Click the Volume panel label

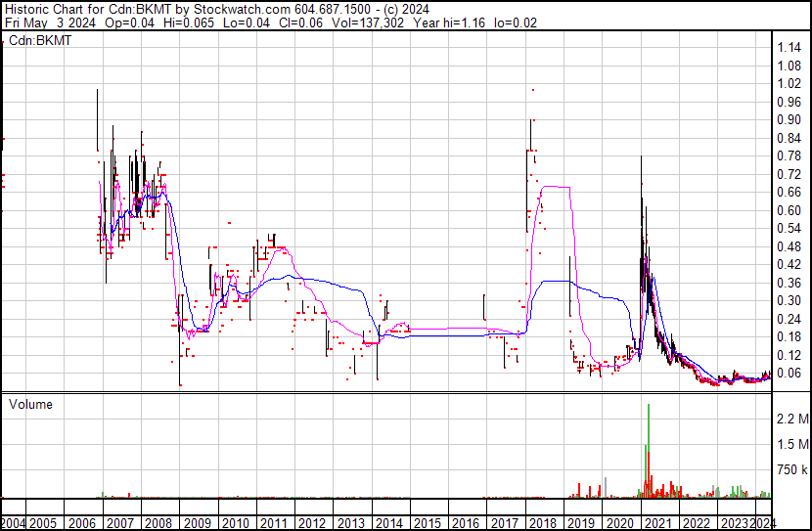coord(30,404)
